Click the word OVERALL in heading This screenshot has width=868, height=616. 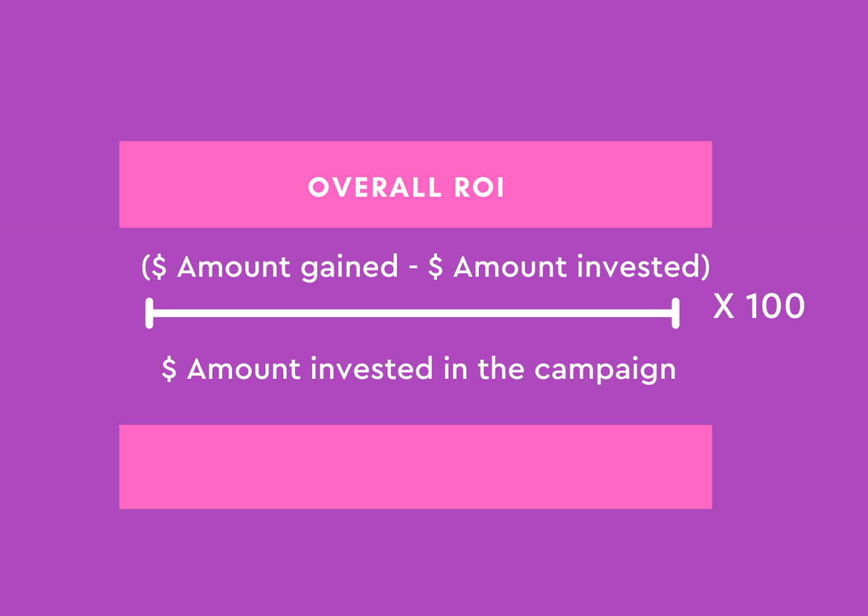(375, 188)
